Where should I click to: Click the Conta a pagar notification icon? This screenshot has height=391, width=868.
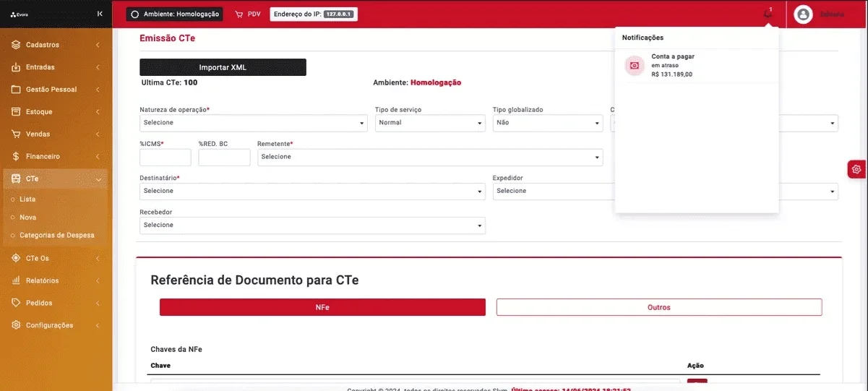coord(635,65)
